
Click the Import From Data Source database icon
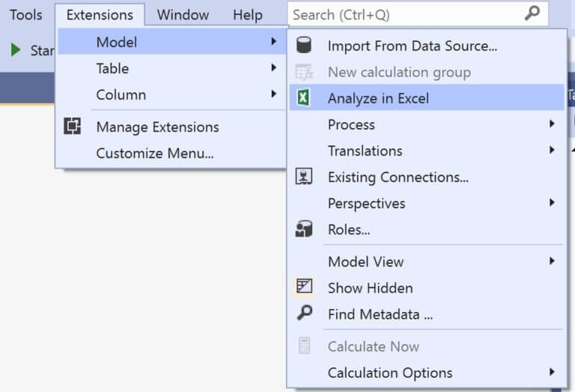pyautogui.click(x=304, y=46)
